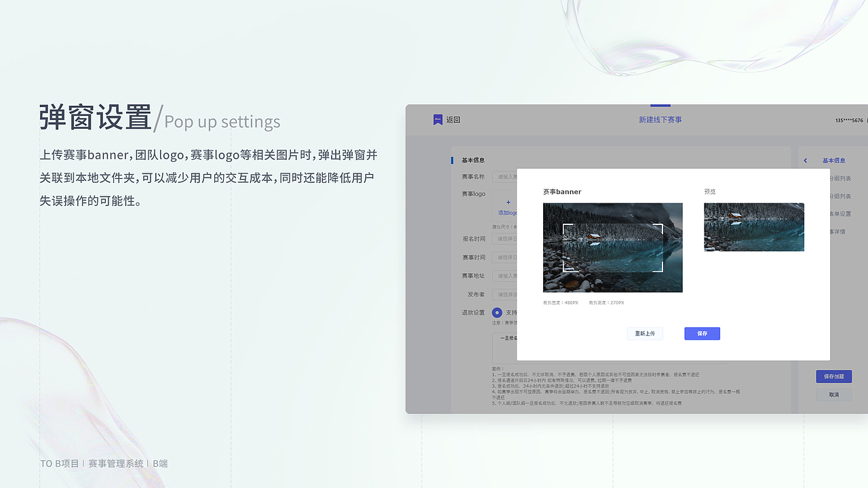The width and height of the screenshot is (868, 488).
Task: Open the 赛事详情 sidebar item
Action: click(839, 232)
